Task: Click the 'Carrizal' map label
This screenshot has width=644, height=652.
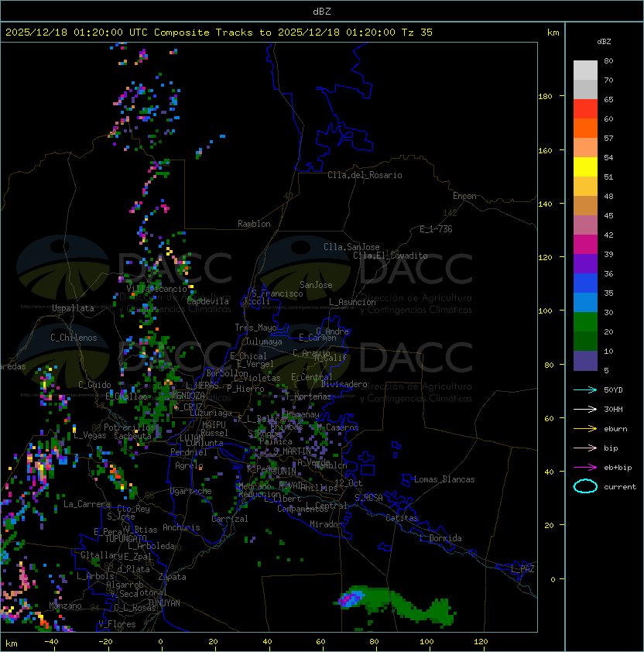Action: 230,519
